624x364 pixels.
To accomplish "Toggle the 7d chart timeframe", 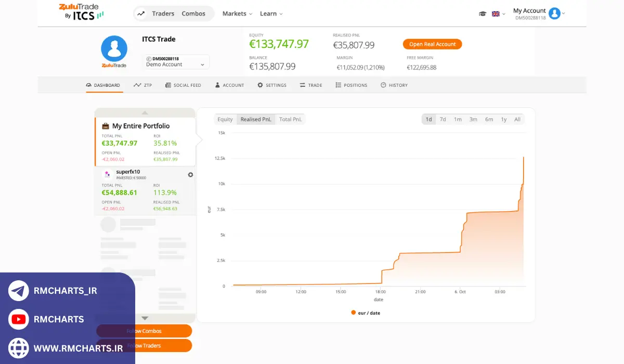I will pos(443,119).
